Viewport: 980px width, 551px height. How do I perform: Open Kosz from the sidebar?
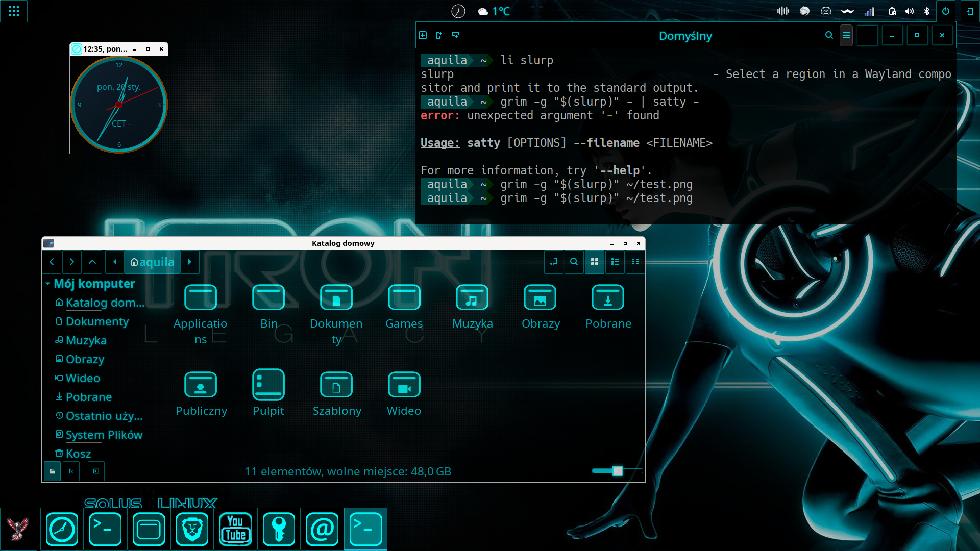coord(78,453)
